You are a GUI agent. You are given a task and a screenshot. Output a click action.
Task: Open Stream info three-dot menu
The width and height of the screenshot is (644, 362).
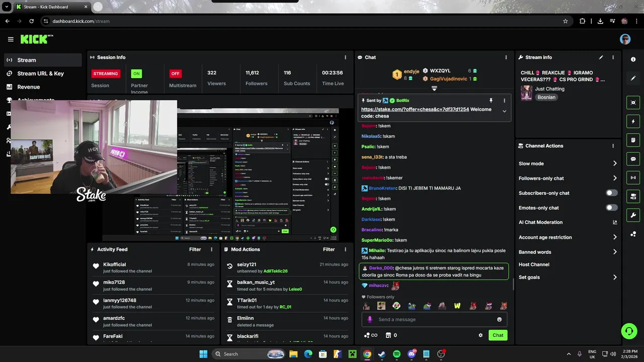pos(613,57)
